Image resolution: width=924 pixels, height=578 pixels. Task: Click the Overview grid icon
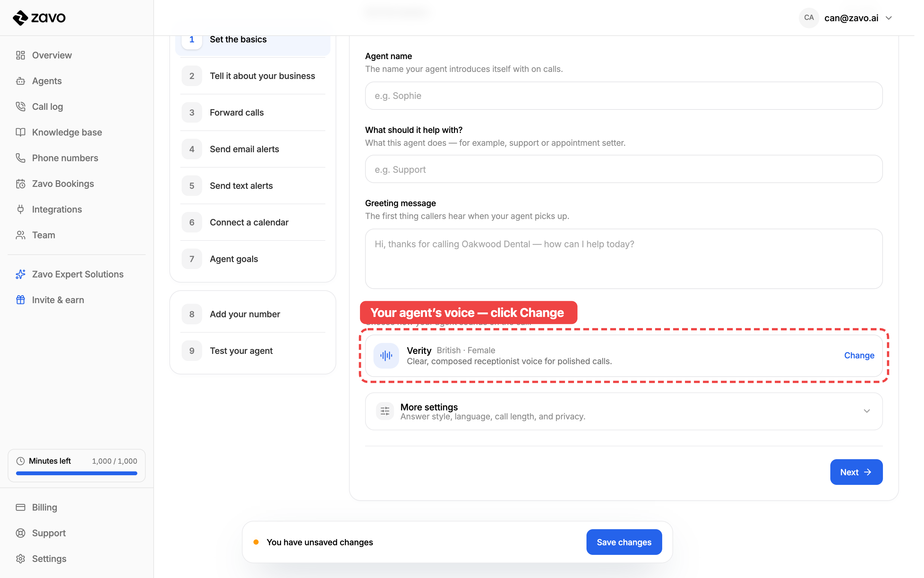coord(21,56)
